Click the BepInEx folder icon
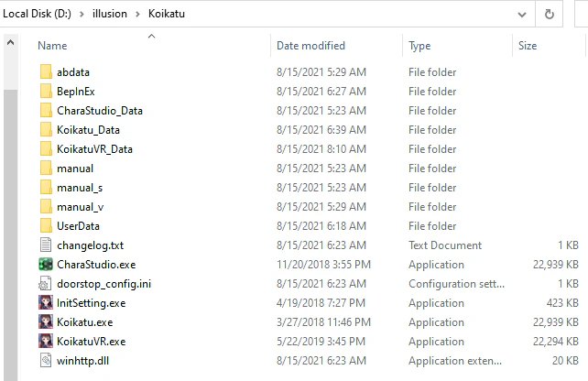 [x=46, y=91]
